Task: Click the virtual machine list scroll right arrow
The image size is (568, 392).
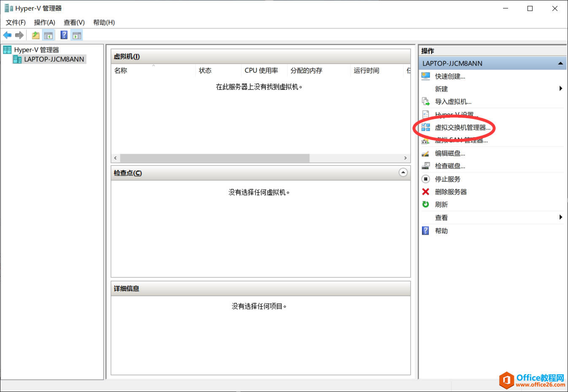Action: (x=406, y=158)
